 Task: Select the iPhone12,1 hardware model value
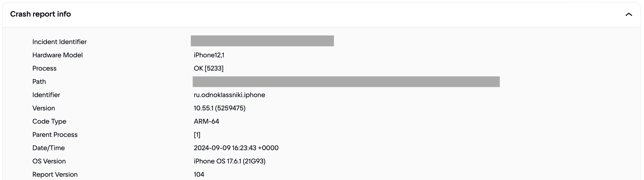click(209, 55)
